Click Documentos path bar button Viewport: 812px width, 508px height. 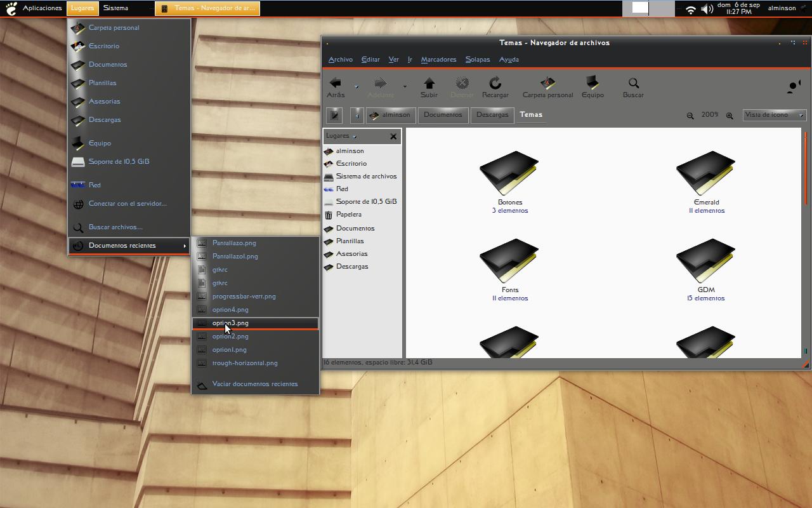[x=443, y=115]
